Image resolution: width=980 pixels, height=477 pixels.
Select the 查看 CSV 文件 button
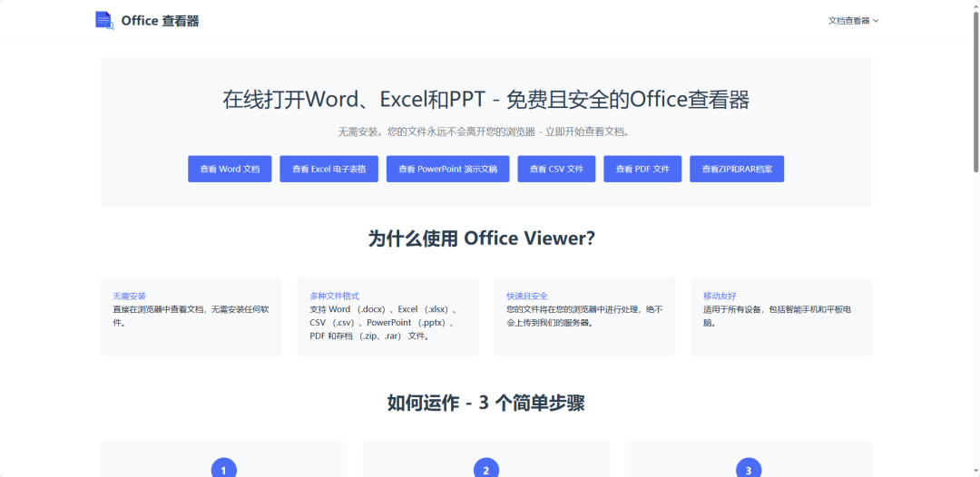click(556, 170)
